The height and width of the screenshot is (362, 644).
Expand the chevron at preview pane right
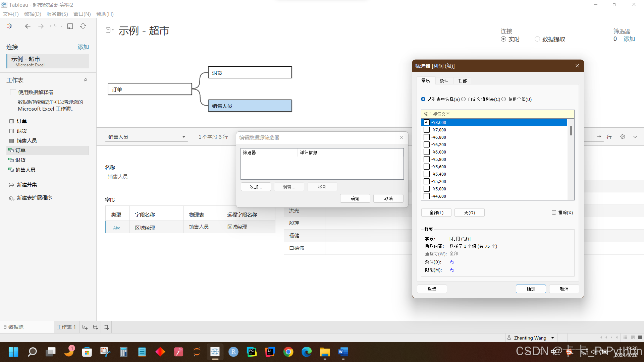[x=635, y=137]
